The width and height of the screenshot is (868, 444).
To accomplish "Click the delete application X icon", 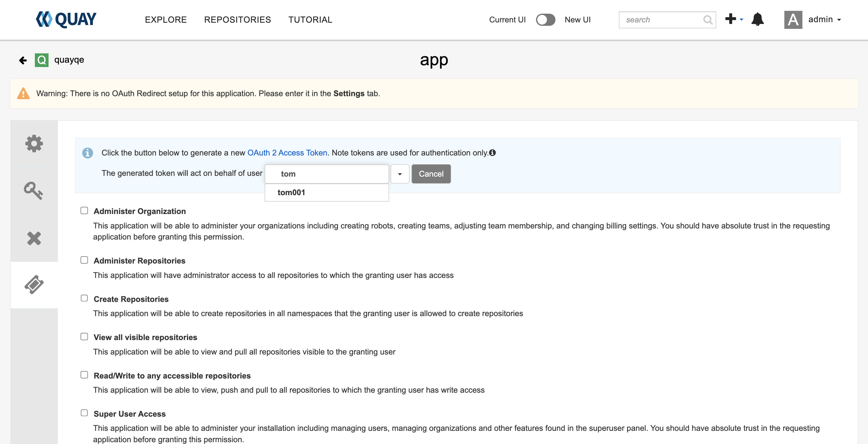I will [x=34, y=238].
